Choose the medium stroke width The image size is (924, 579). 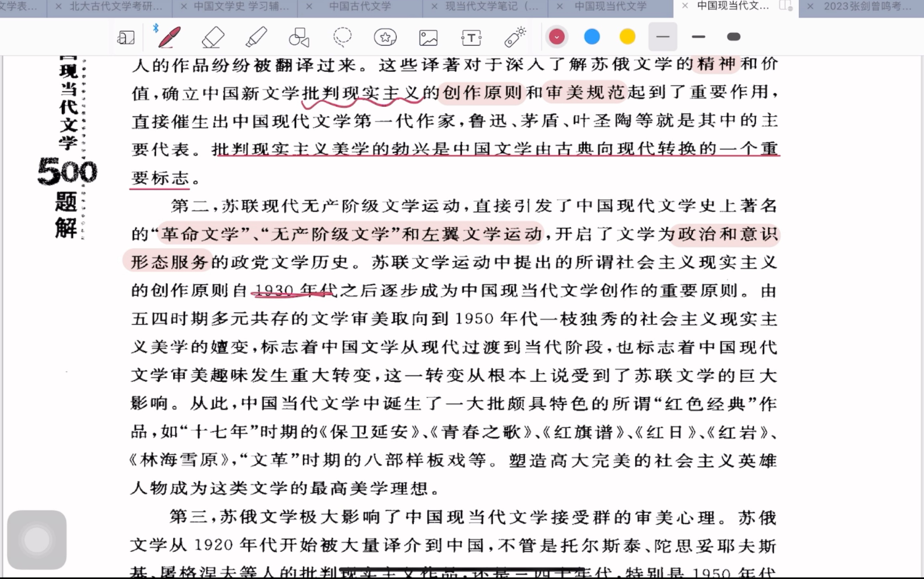698,37
